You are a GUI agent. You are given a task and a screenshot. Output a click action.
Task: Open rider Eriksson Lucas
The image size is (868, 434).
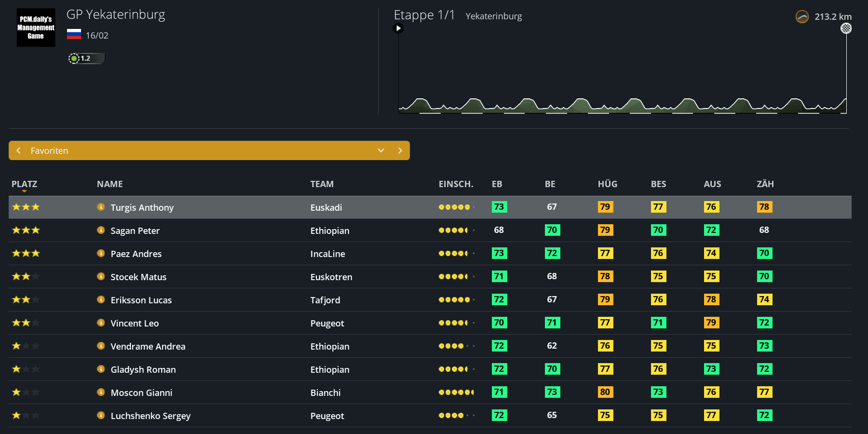click(x=141, y=300)
